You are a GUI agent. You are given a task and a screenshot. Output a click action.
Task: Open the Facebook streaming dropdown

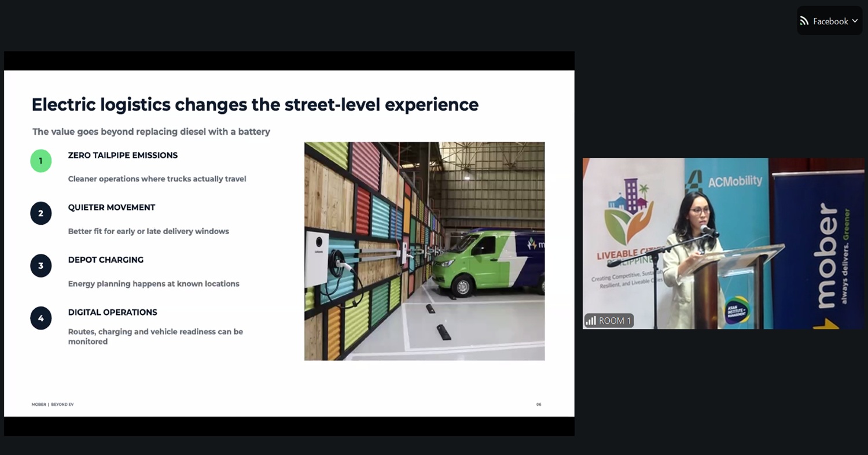829,21
